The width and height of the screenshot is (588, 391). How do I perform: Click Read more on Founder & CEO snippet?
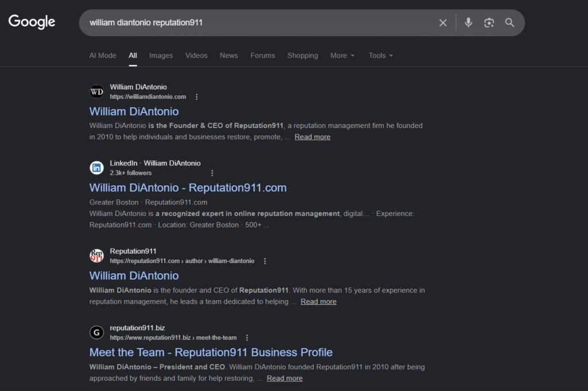312,137
